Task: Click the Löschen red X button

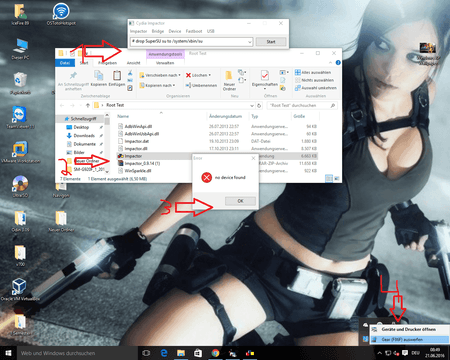Action: click(x=198, y=75)
